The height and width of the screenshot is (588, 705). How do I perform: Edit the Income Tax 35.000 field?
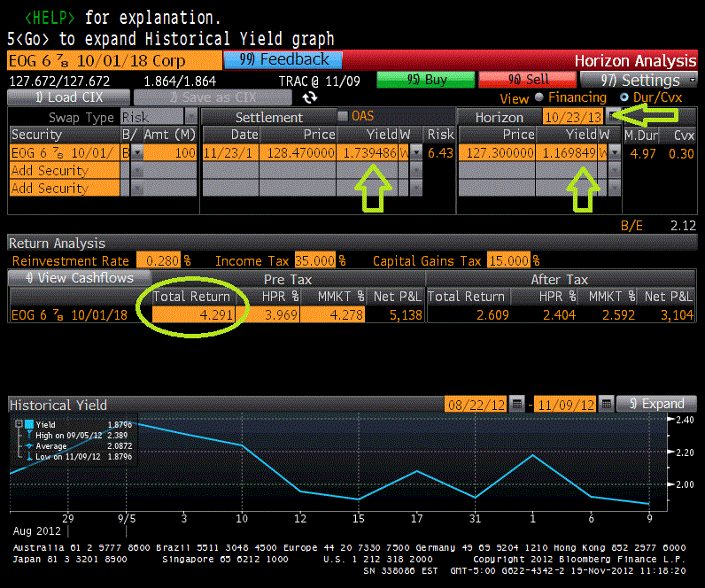315,260
